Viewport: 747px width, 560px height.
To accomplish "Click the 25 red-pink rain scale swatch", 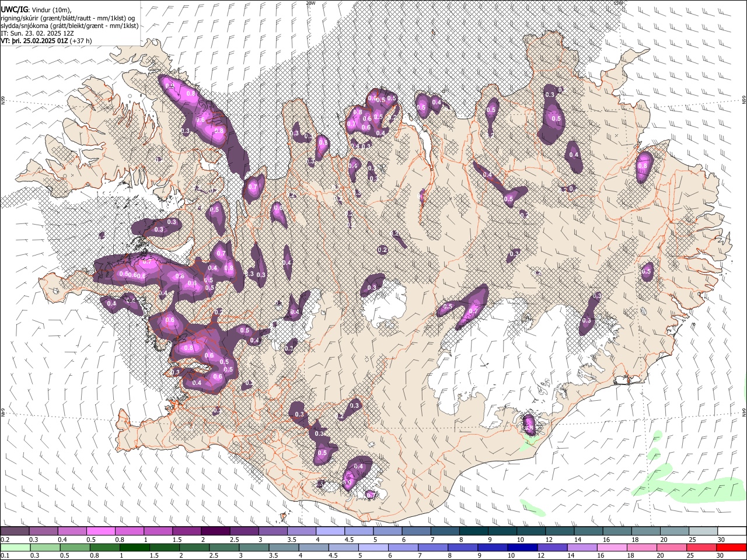I will pos(701,547).
